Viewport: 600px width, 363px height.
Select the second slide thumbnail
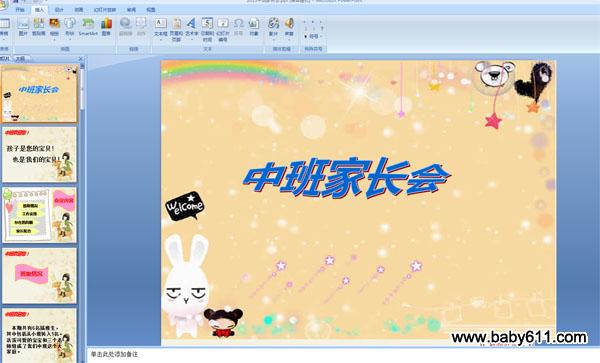[x=39, y=155]
